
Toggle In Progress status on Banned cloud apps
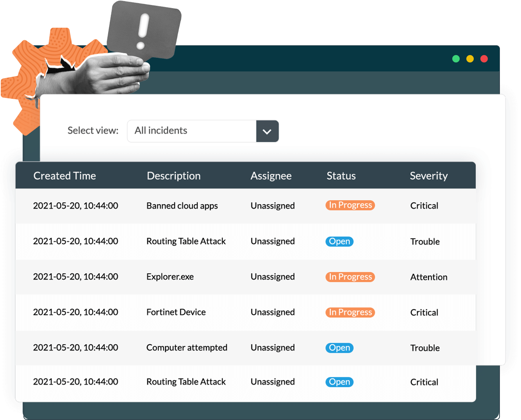(x=350, y=205)
